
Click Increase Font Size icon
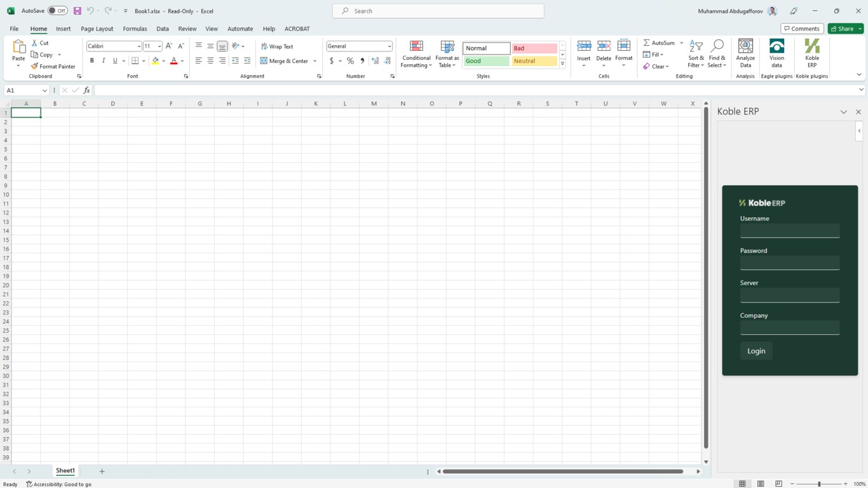[x=169, y=46]
